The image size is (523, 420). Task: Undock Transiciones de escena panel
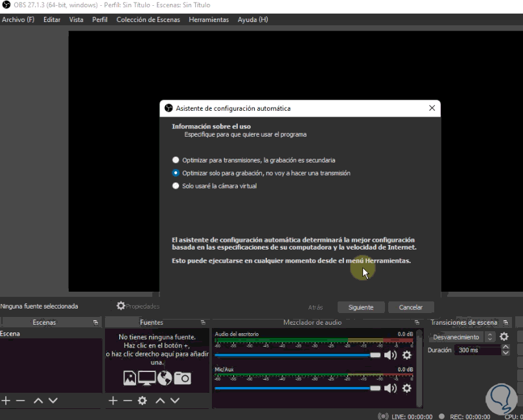pos(506,323)
